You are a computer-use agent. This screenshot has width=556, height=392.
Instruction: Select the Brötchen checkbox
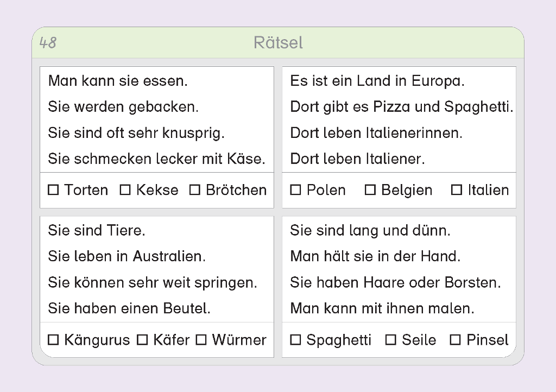195,190
